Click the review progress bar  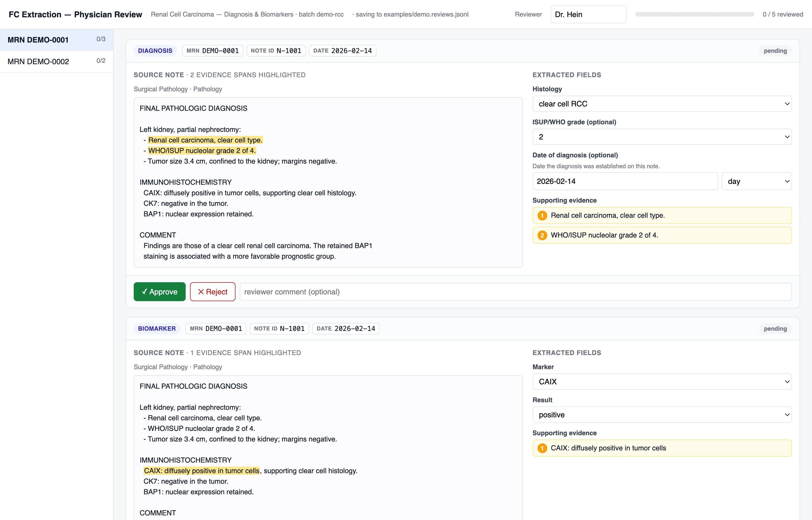(695, 15)
